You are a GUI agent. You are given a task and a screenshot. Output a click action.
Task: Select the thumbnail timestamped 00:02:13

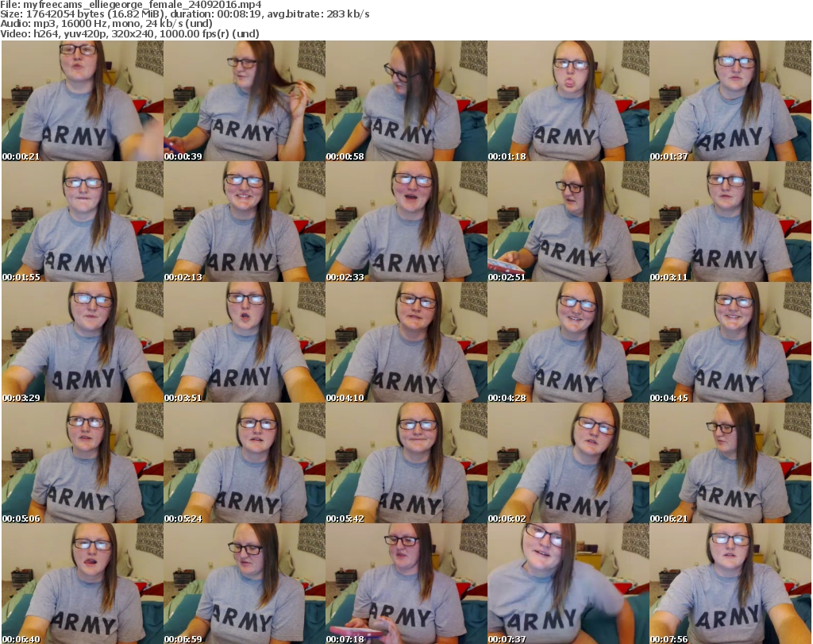tap(245, 222)
